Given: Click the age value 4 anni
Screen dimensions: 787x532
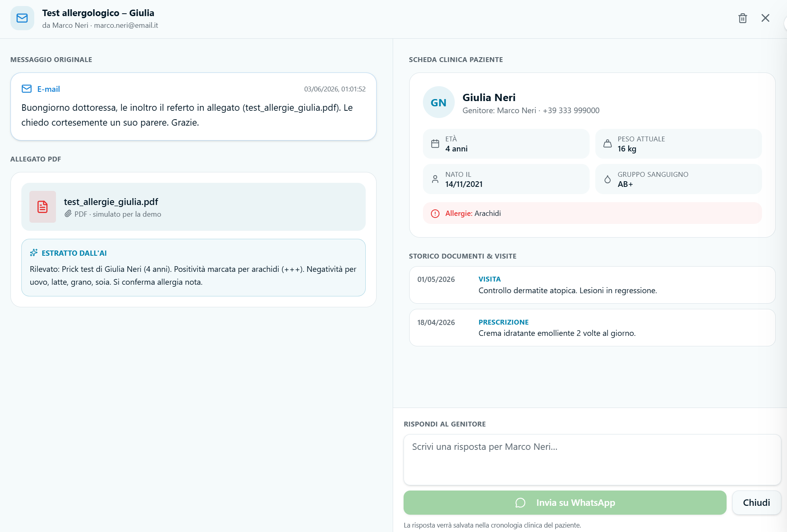Looking at the screenshot, I should [456, 149].
